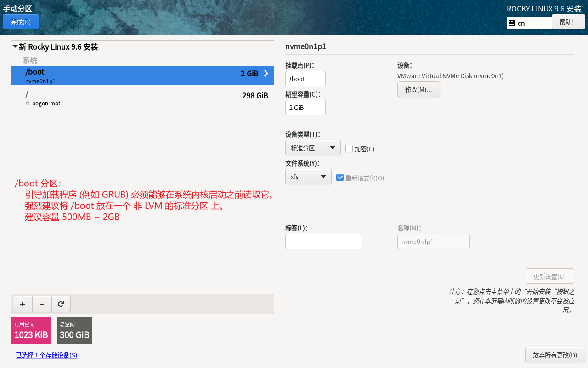Click the keyboard layout icon beside cn
The height and width of the screenshot is (368, 588).
[512, 23]
